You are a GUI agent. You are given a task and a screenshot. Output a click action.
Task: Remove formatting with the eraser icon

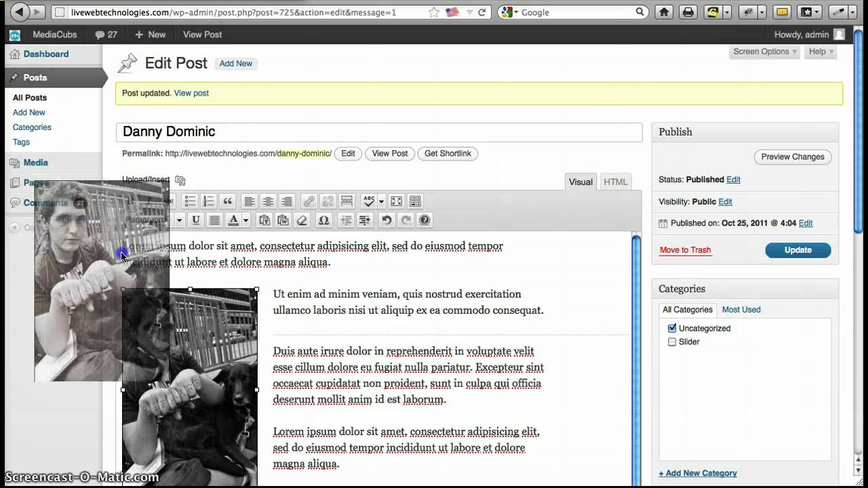pos(302,220)
